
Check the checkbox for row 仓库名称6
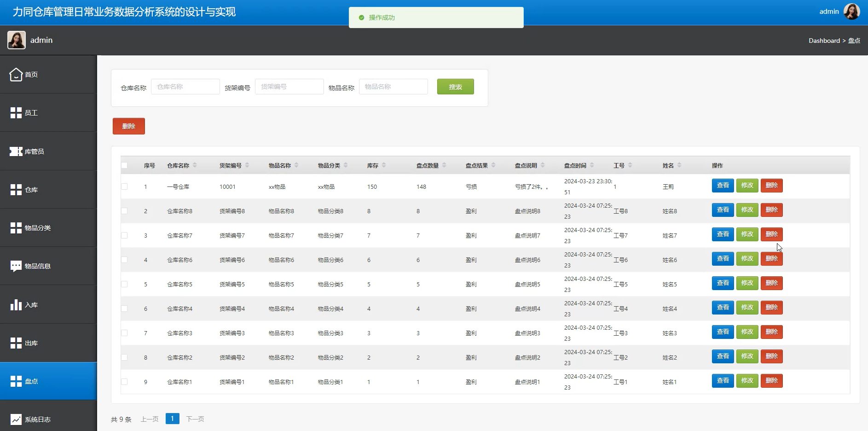(x=124, y=260)
